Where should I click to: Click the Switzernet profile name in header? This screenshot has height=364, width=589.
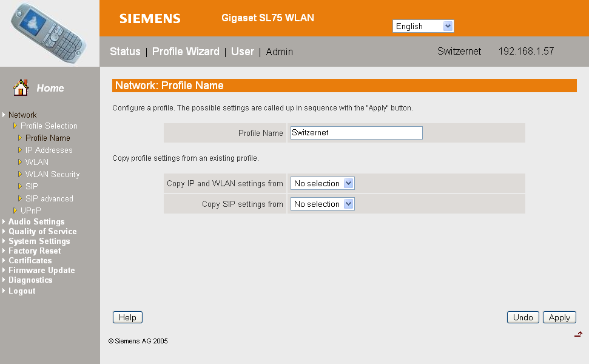[x=459, y=52]
